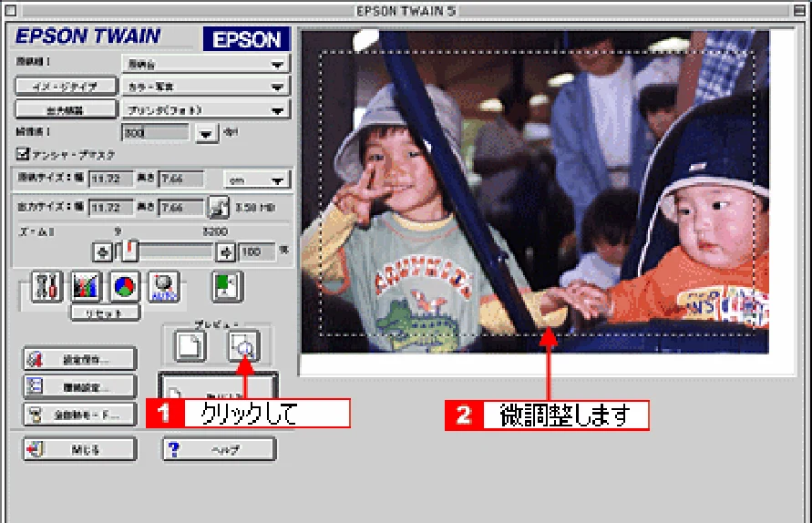Click the zoom percentage 100 field
Image resolution: width=812 pixels, height=523 pixels.
[257, 252]
